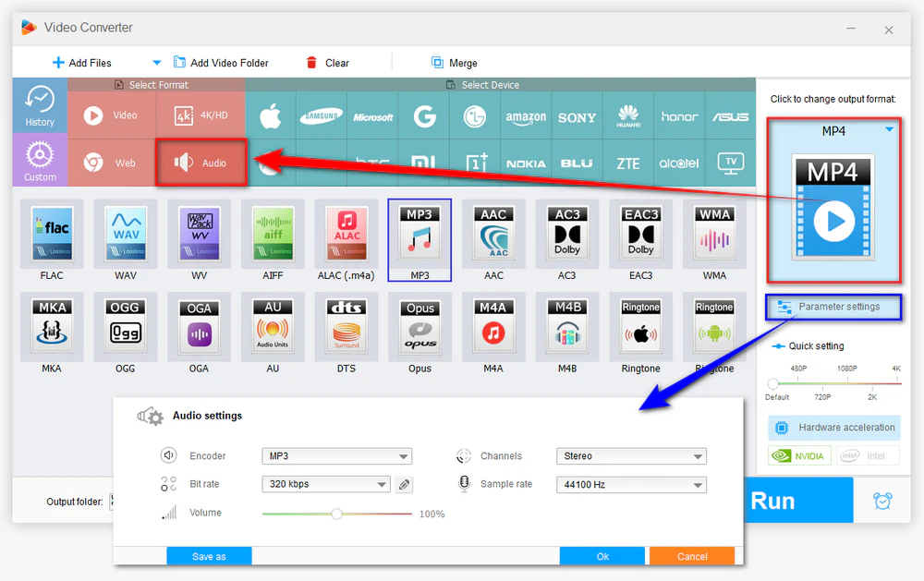Open the LG device category
The image size is (924, 581).
[475, 115]
